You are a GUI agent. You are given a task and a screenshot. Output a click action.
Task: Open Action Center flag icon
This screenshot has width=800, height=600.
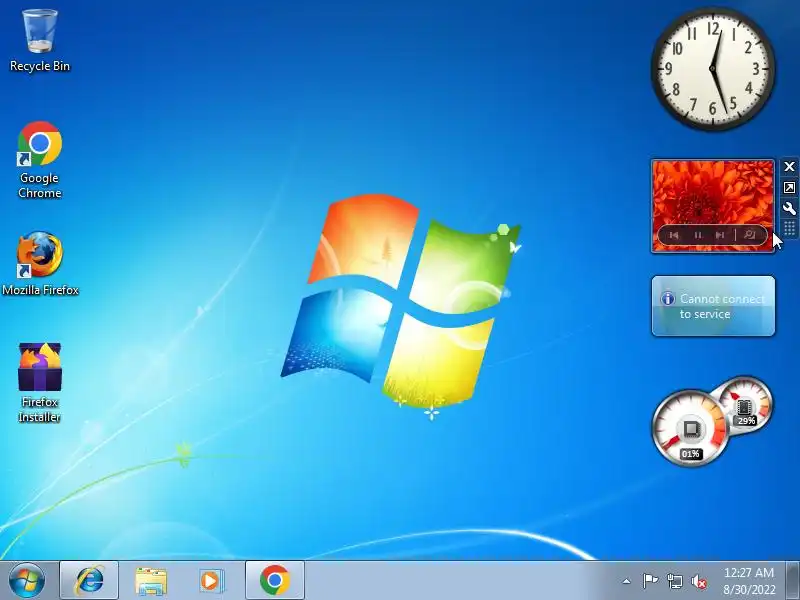coord(650,581)
